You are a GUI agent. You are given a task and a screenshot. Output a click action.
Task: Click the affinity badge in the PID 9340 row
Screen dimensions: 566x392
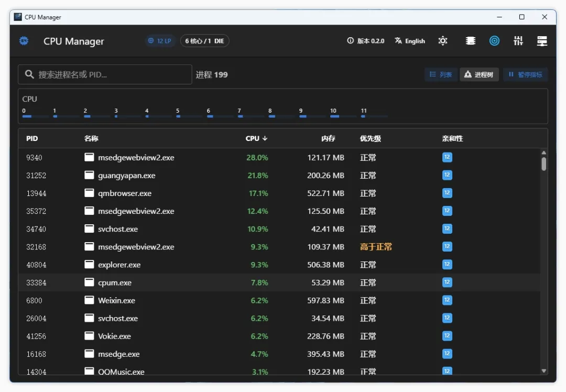[x=447, y=157]
